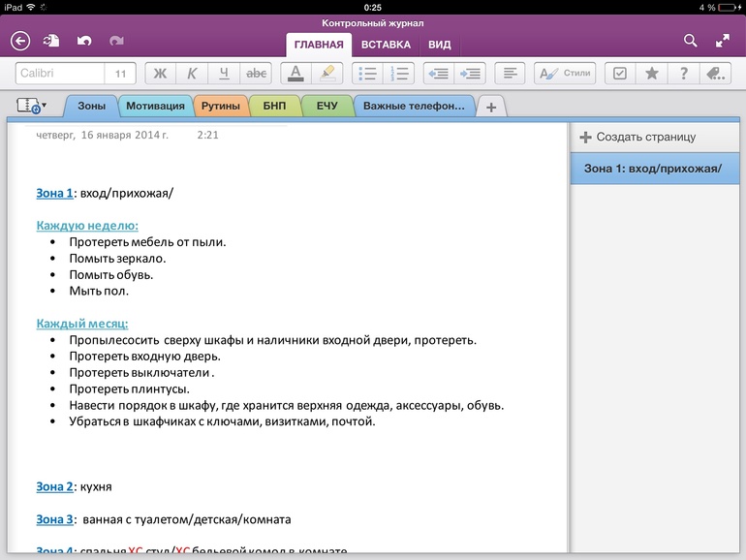Apply a numbered list
Screen dimensions: 746x560
399,74
